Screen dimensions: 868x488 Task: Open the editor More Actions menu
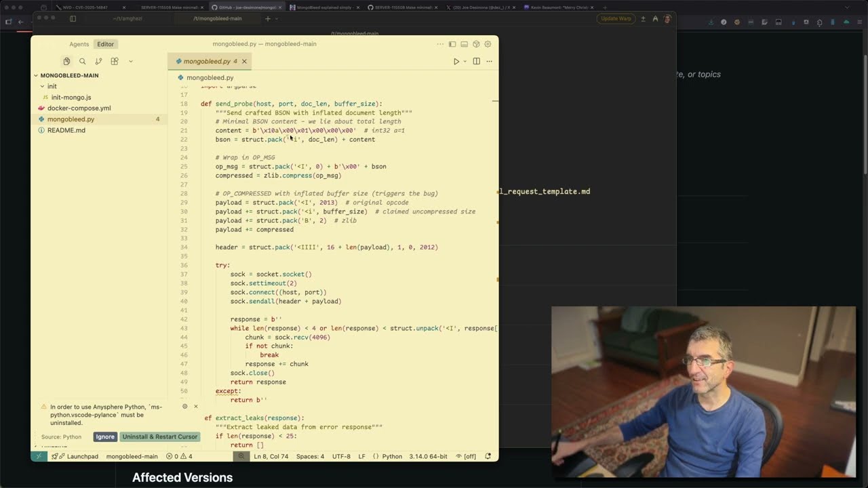click(489, 61)
